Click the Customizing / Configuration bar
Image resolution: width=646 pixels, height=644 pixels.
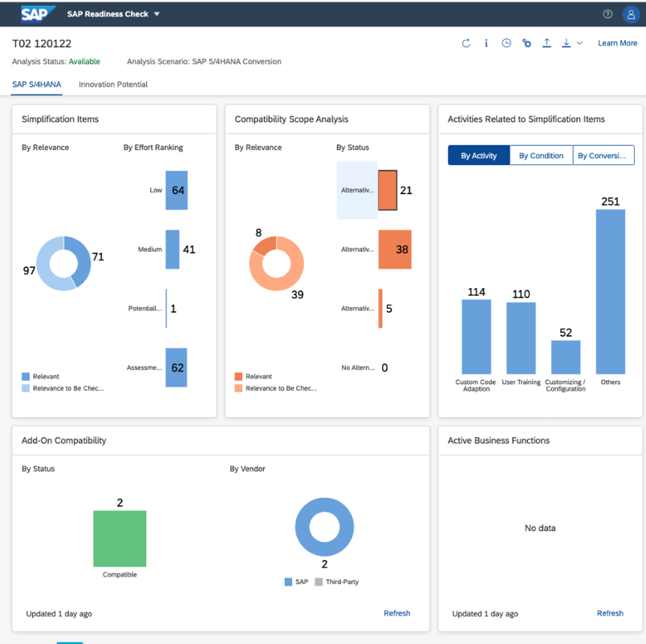click(566, 357)
